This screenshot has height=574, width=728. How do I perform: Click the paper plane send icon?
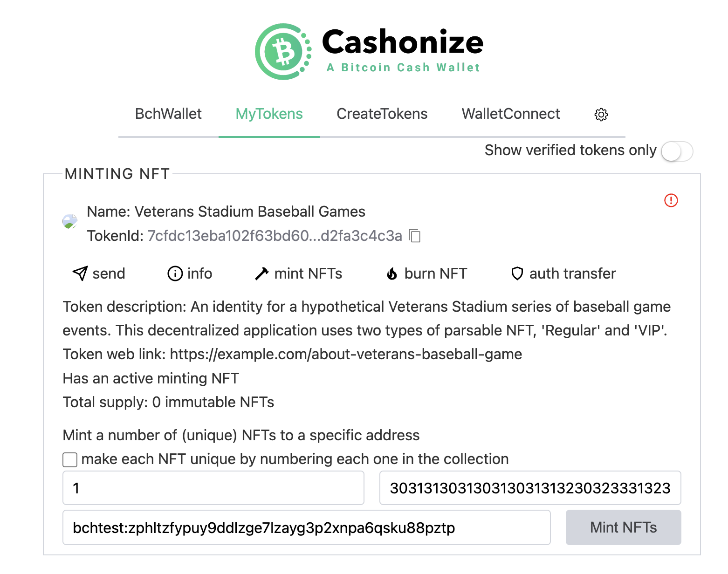(x=80, y=273)
